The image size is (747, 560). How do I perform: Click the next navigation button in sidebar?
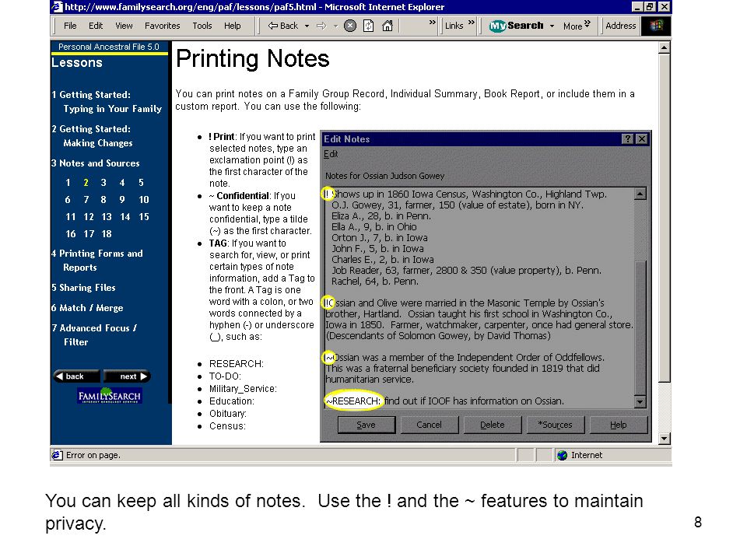(127, 376)
